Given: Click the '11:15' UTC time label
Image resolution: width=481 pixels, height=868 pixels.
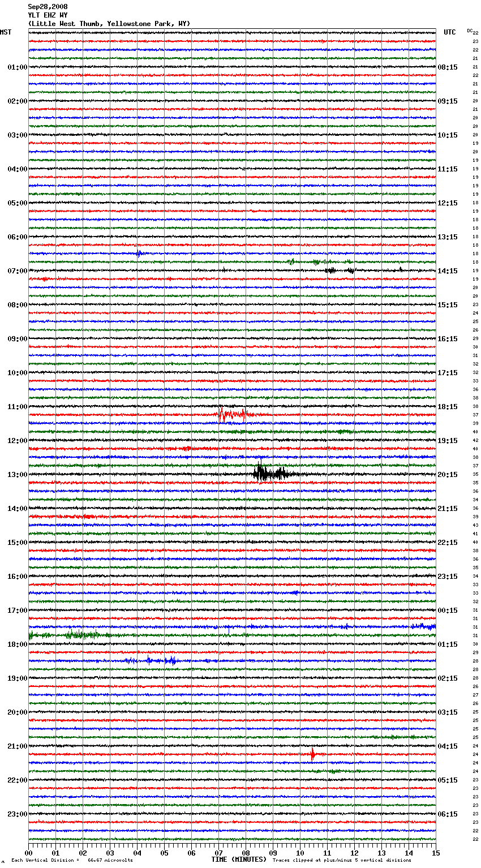Looking at the screenshot, I should pos(448,169).
